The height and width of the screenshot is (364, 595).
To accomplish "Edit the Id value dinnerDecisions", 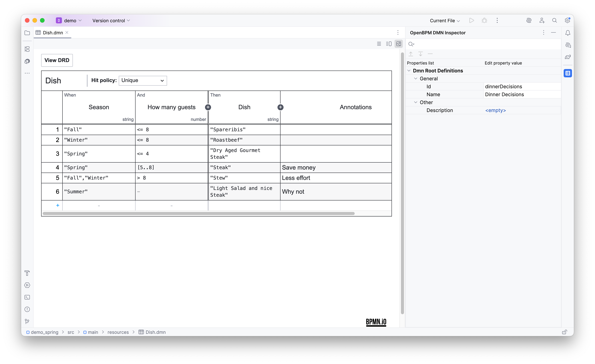I will click(x=522, y=87).
